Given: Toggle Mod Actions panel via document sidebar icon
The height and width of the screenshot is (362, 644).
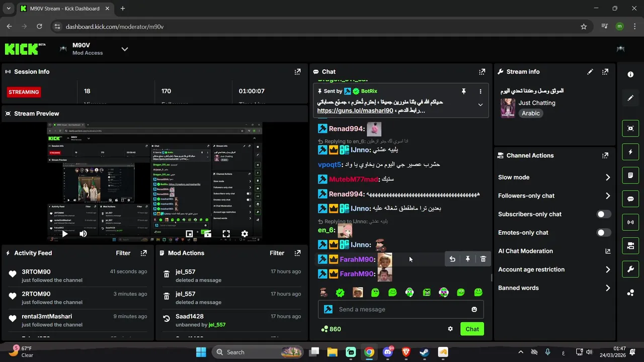Looking at the screenshot, I should 630,175.
